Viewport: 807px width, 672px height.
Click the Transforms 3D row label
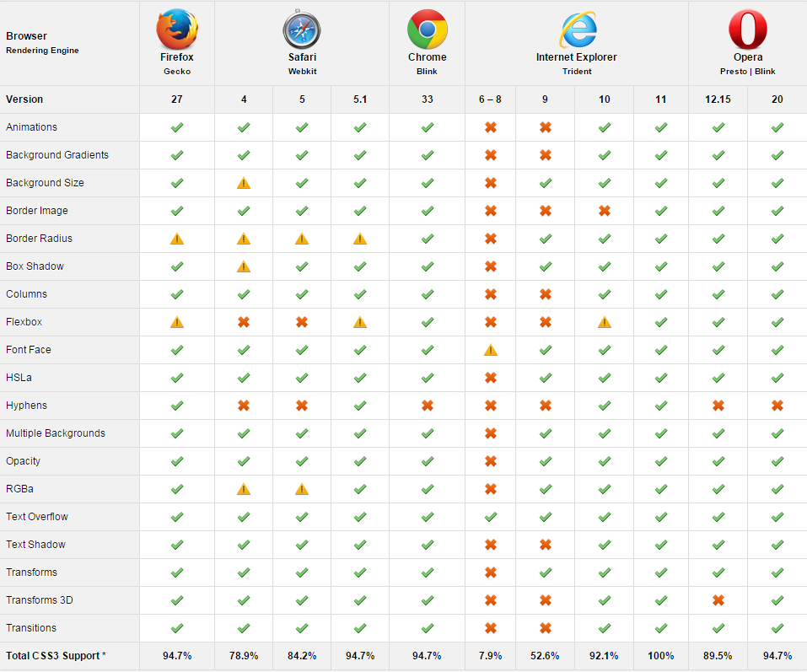(x=40, y=600)
